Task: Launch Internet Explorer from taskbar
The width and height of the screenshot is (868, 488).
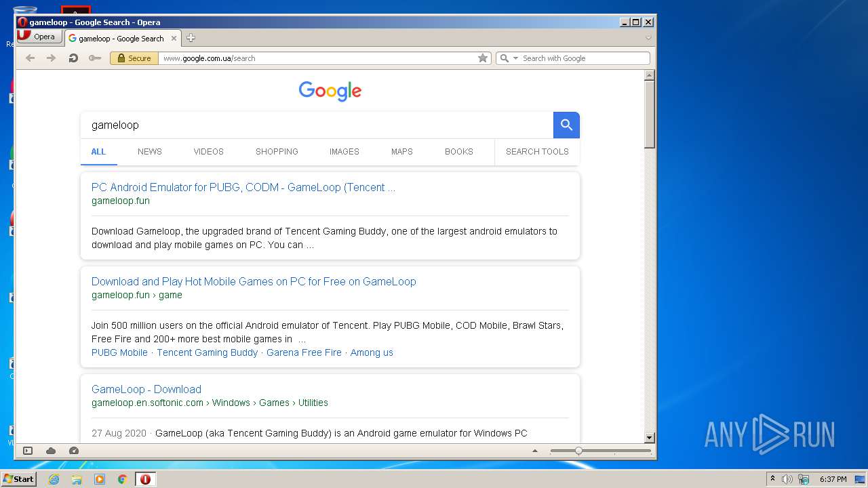Action: 54,479
